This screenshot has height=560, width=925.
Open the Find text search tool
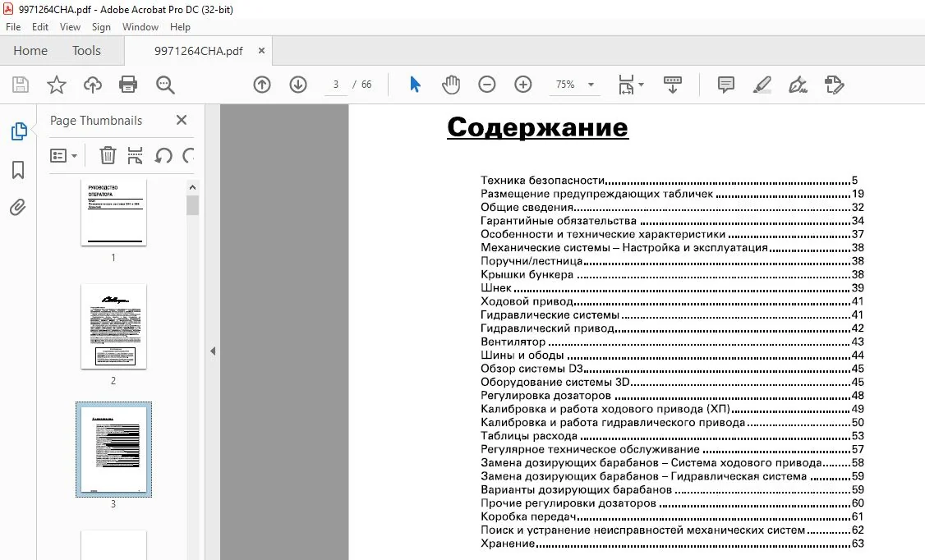pyautogui.click(x=165, y=85)
